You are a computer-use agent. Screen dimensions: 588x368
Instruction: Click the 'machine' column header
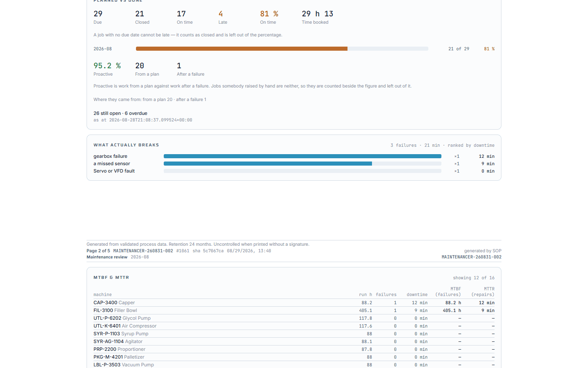[102, 294]
